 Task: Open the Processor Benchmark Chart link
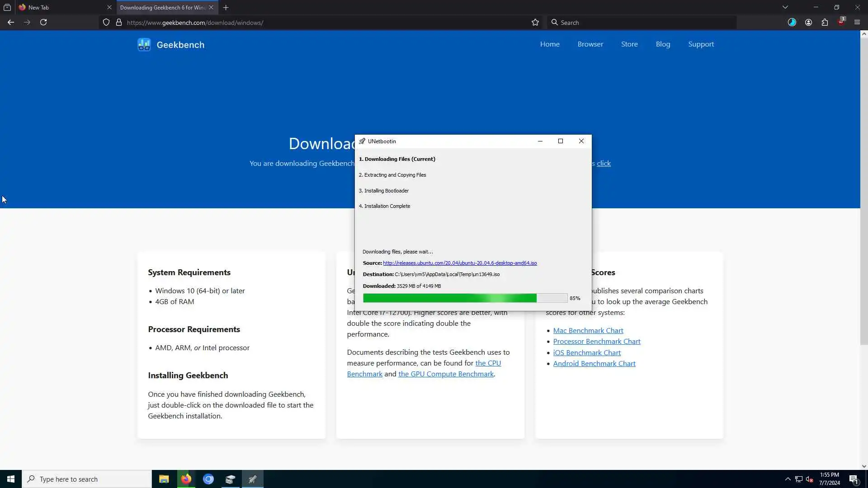pos(596,342)
